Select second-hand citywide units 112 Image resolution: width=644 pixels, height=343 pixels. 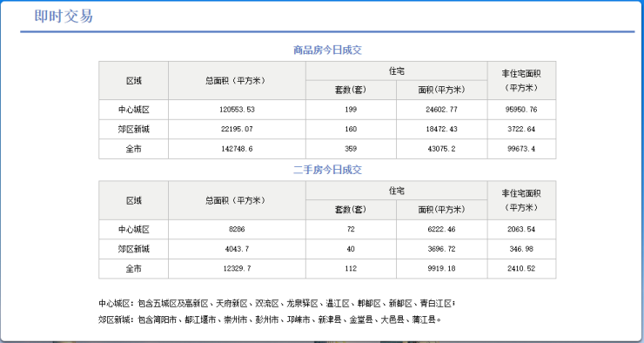click(x=351, y=269)
